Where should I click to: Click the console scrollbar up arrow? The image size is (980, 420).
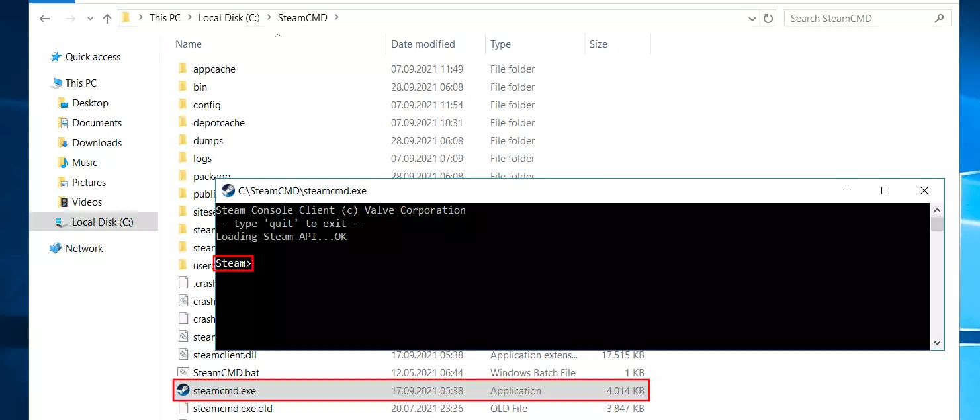click(x=937, y=209)
